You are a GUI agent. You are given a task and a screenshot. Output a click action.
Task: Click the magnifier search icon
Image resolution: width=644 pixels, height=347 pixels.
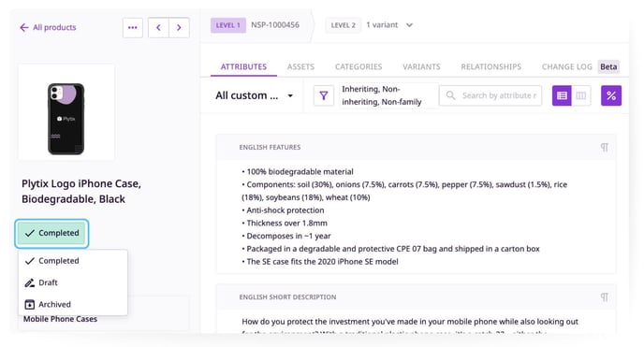click(x=450, y=95)
